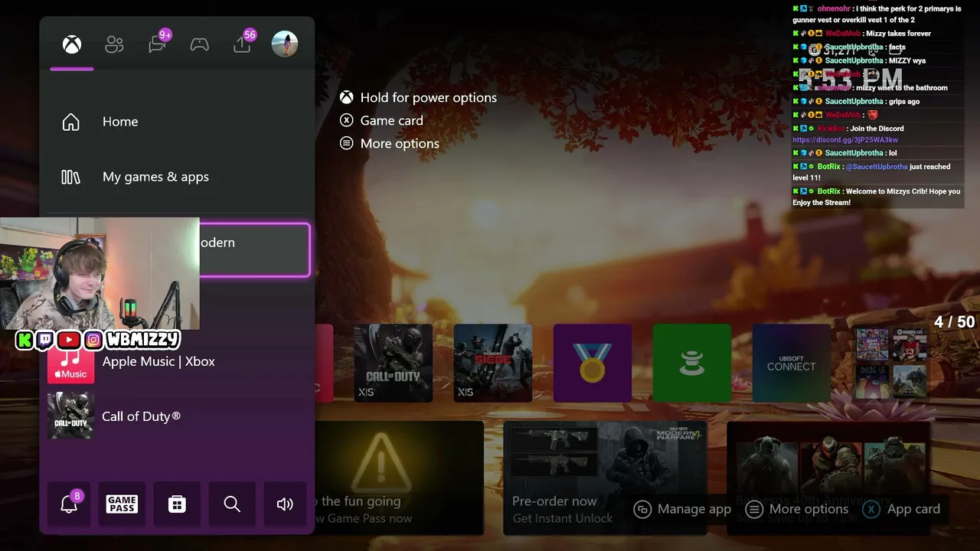Open the profile avatar tab
The width and height of the screenshot is (980, 551).
pos(285,44)
